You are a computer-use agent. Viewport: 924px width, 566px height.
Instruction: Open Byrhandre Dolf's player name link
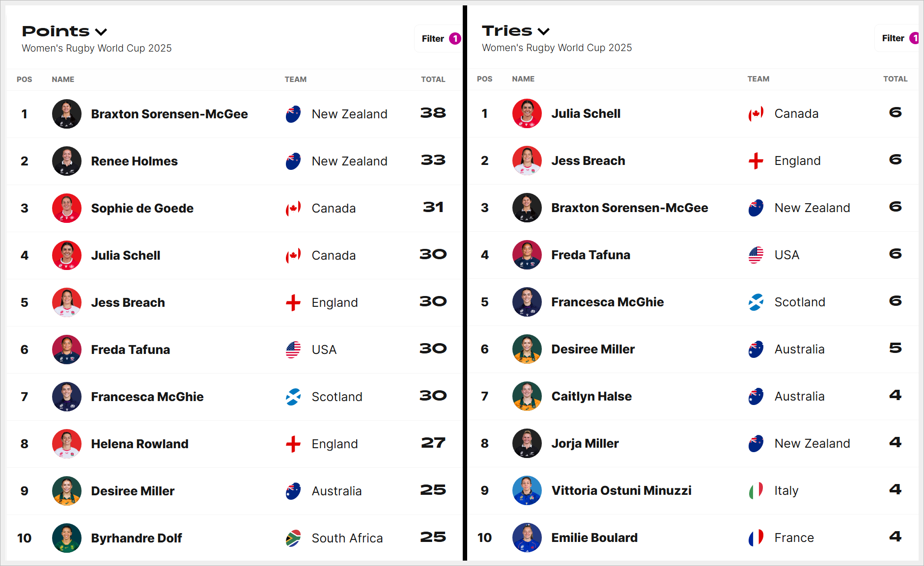[137, 538]
